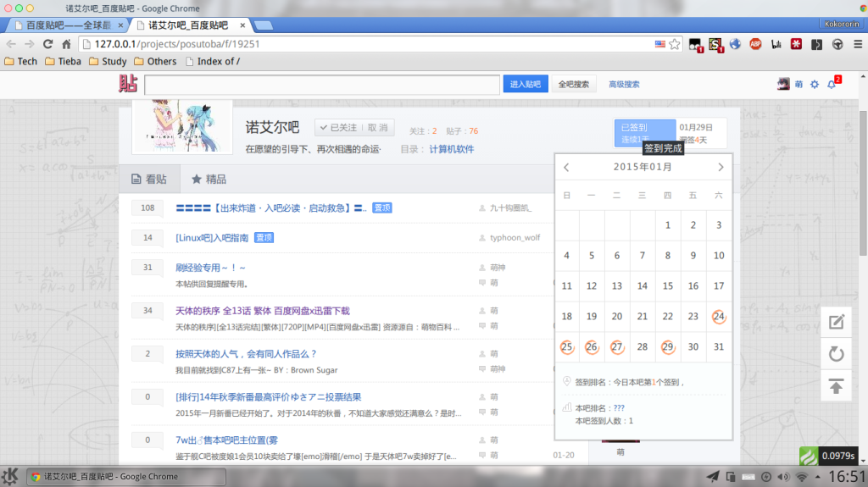The width and height of the screenshot is (868, 487).
Task: Open the pinned 出来炸道·入吧必读 thread
Action: [x=271, y=208]
